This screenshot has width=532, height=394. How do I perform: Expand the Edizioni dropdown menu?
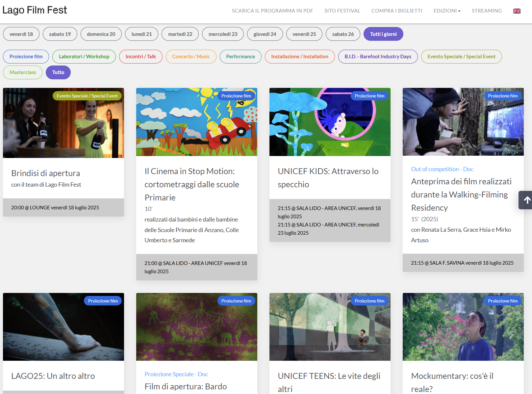446,11
